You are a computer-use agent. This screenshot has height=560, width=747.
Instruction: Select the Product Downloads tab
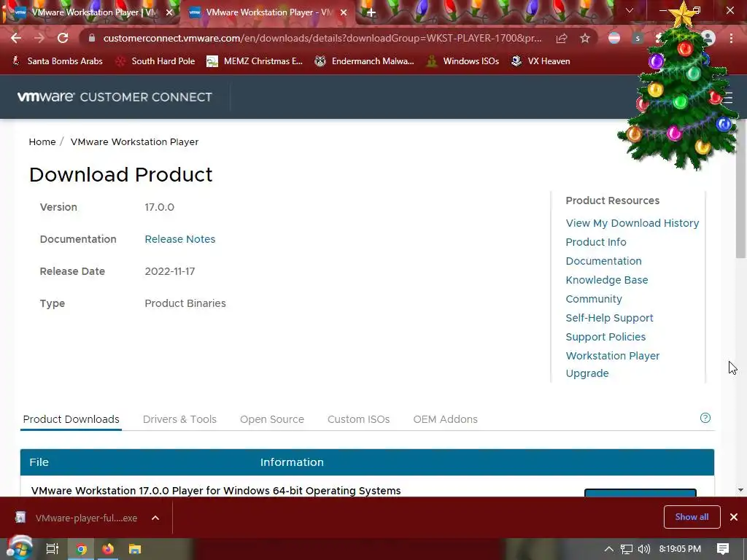coord(71,419)
